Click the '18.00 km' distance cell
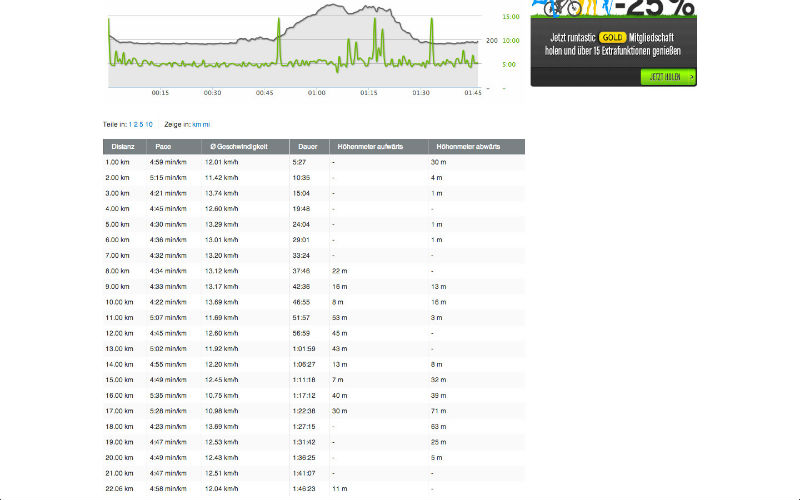800x500 pixels. 119,427
